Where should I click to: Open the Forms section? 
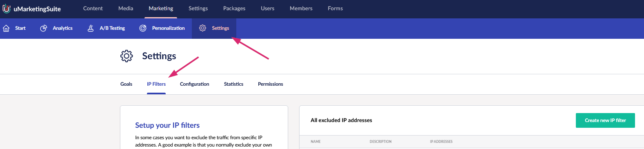(x=335, y=9)
